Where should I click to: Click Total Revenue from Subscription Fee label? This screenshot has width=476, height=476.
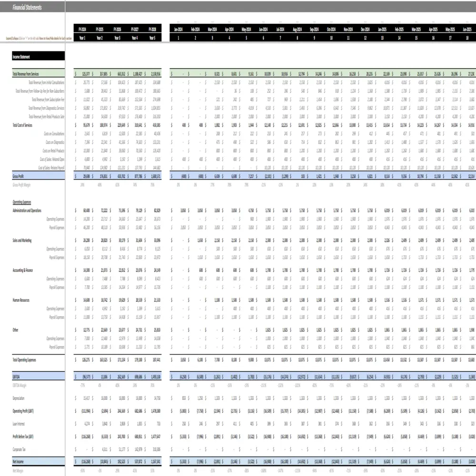click(x=48, y=99)
